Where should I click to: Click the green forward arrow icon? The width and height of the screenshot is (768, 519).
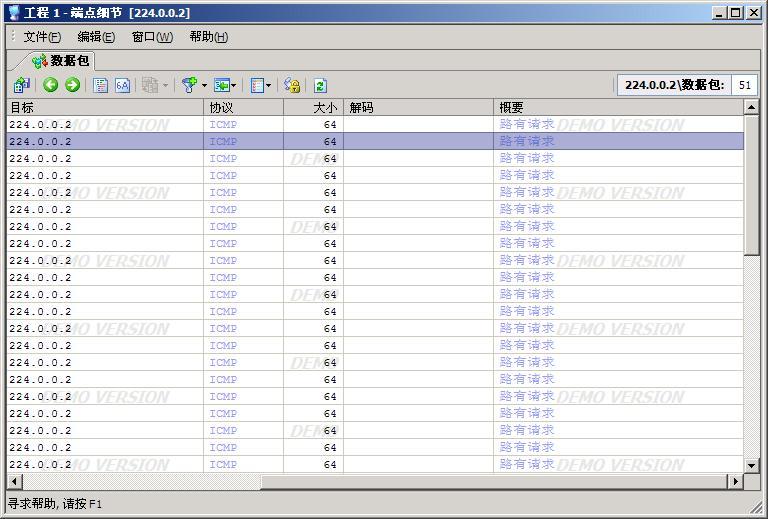coord(72,86)
